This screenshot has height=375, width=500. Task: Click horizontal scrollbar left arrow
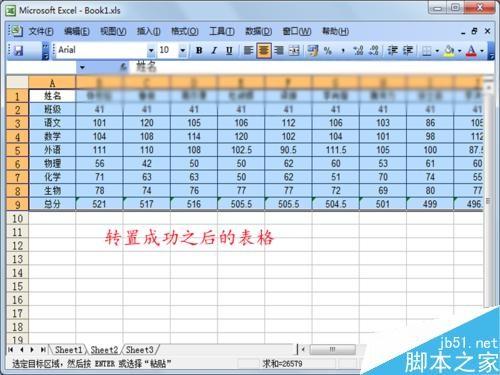coord(303,349)
